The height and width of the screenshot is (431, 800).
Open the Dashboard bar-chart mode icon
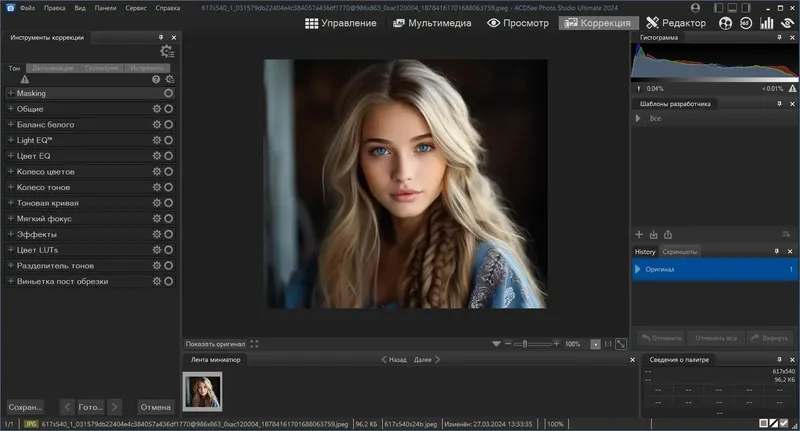coord(766,23)
